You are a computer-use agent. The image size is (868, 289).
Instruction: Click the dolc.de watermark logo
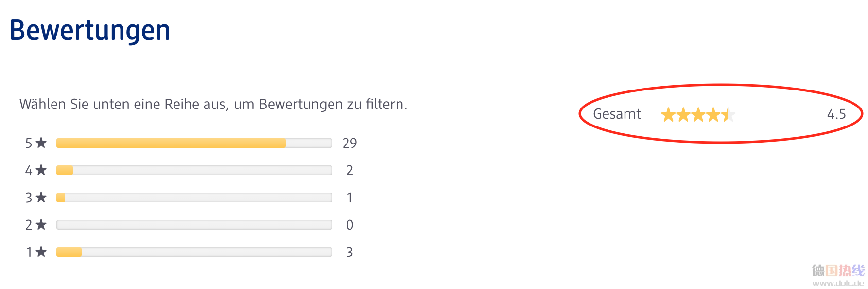click(838, 275)
